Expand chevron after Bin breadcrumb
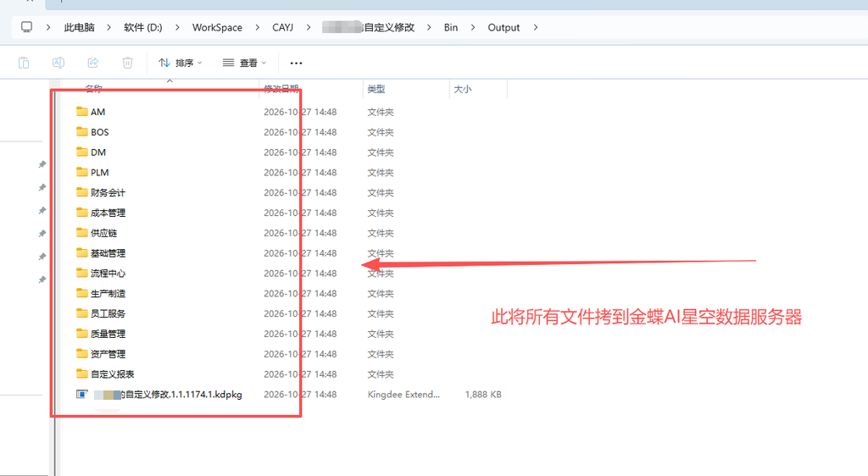 pyautogui.click(x=473, y=28)
